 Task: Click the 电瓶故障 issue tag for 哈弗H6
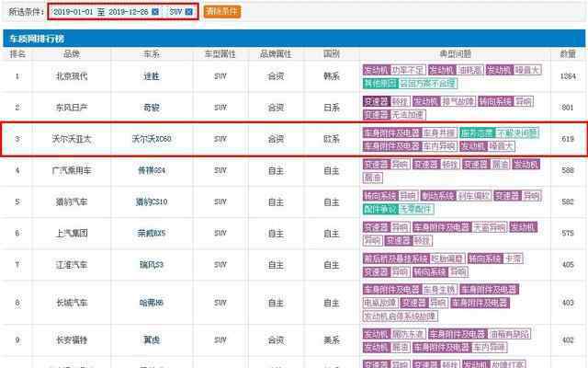[x=380, y=303]
